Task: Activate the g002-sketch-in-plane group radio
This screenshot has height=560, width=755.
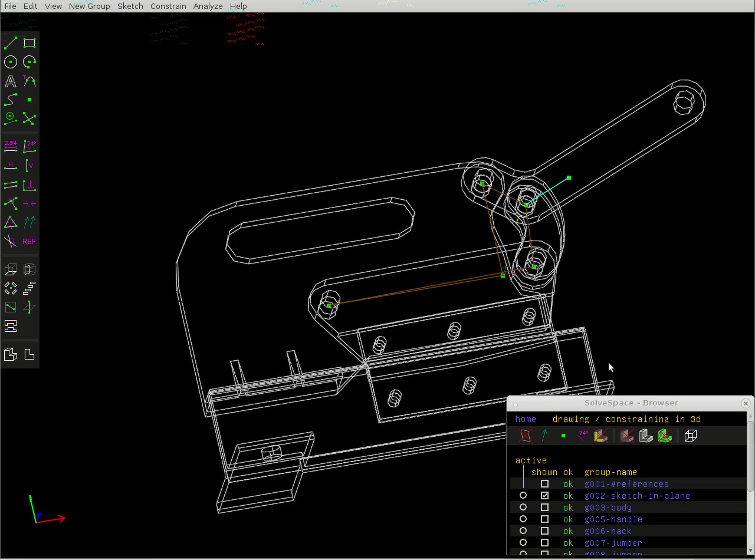Action: (523, 496)
